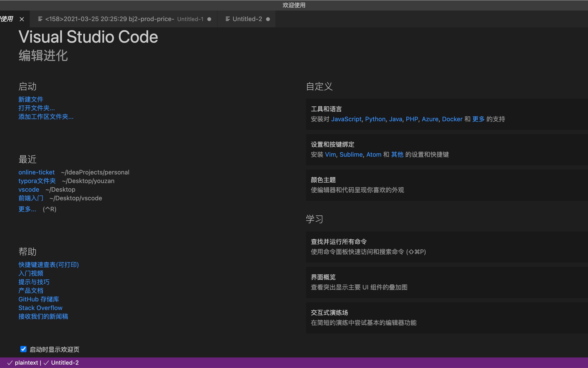
Task: Click Untitled-2 in the status bar
Action: click(x=65, y=363)
